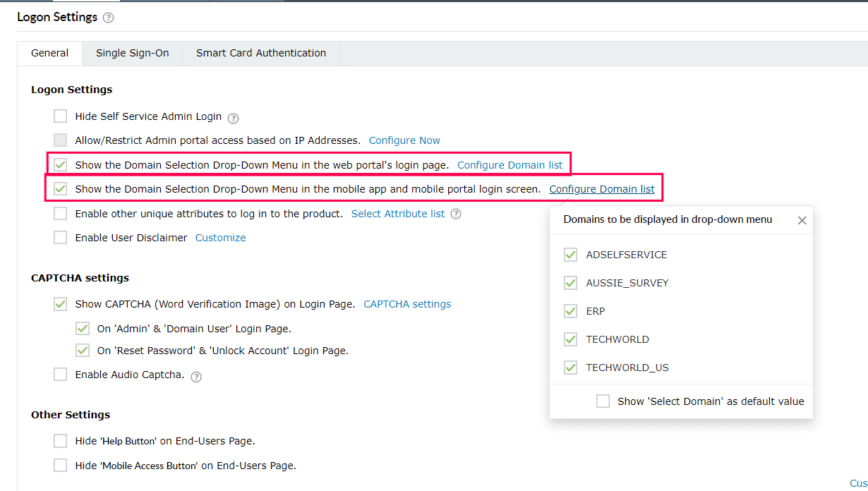Click 'Domains to be displayed in drop-down menu' heading
868x491 pixels.
(668, 219)
